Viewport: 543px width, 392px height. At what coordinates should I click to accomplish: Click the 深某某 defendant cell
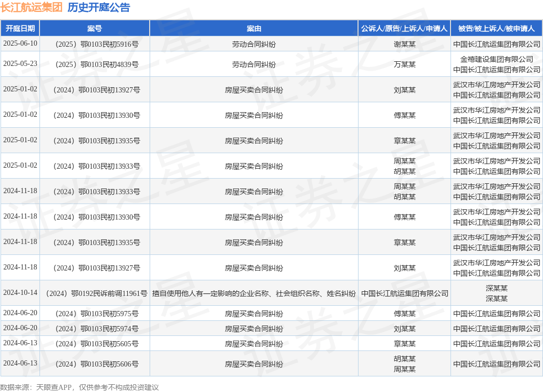pyautogui.click(x=497, y=293)
